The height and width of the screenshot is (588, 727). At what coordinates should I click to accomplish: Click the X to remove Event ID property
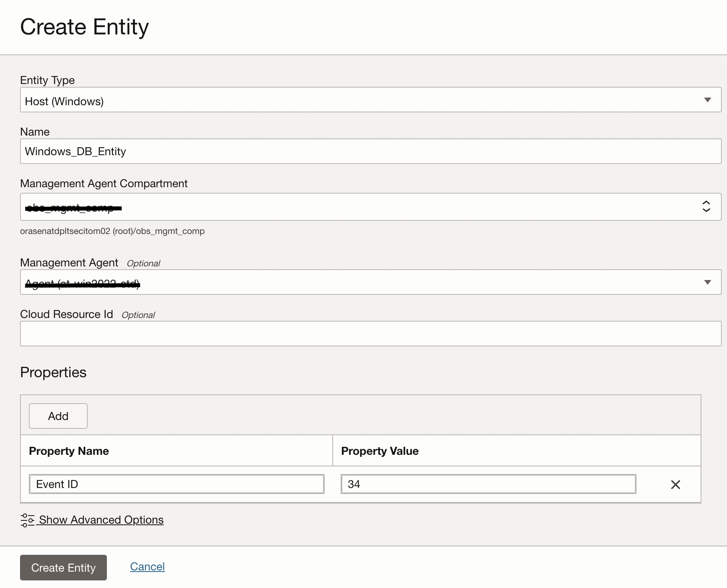675,484
